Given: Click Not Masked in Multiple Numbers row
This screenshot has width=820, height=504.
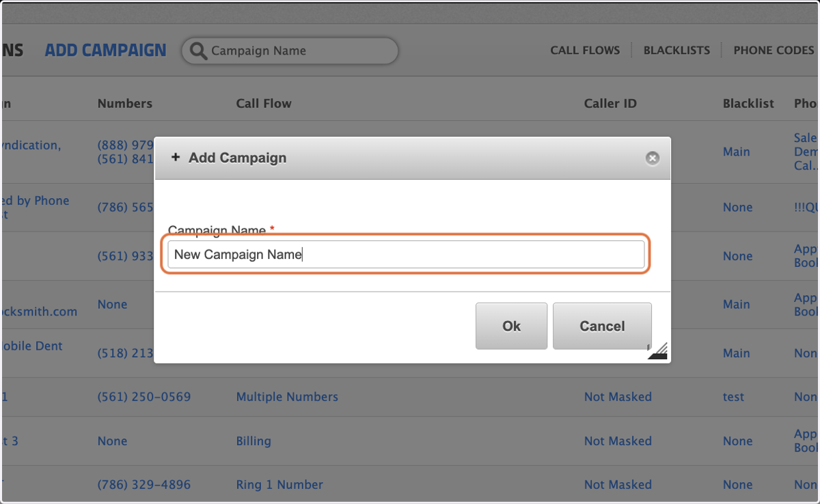Looking at the screenshot, I should 618,397.
